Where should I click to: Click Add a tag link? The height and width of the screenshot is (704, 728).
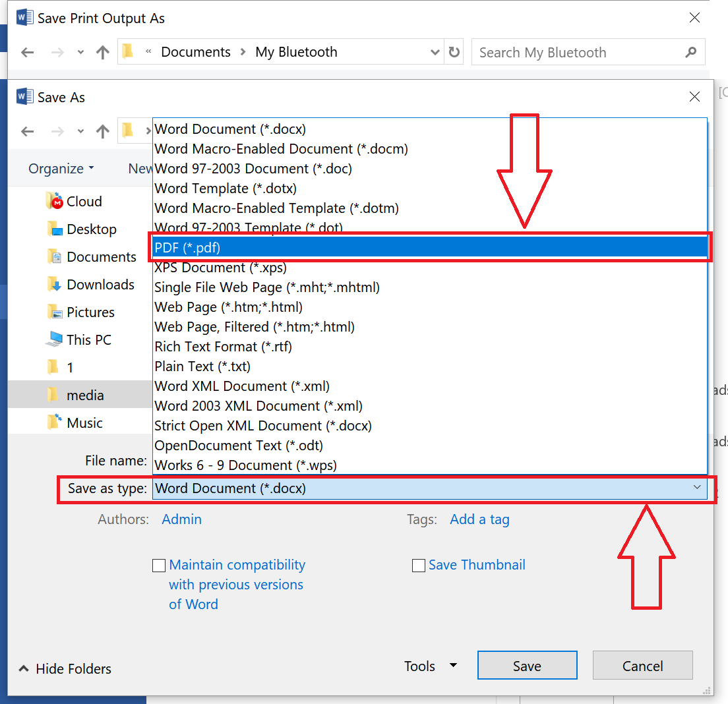479,519
